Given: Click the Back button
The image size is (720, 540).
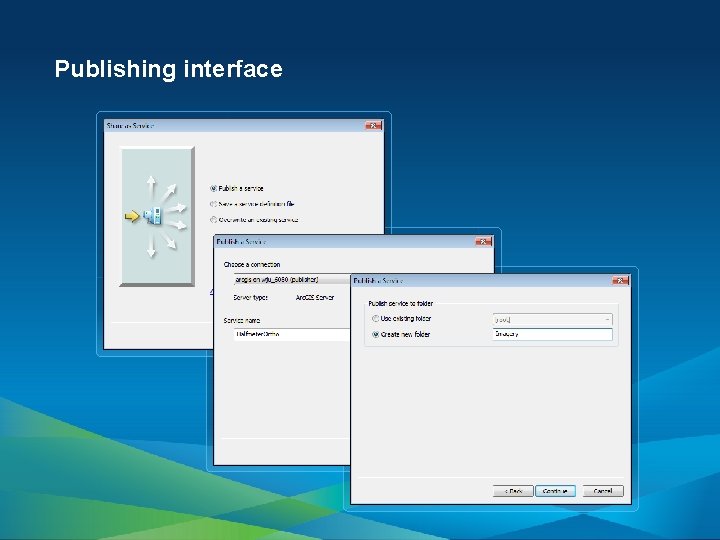Looking at the screenshot, I should point(513,491).
